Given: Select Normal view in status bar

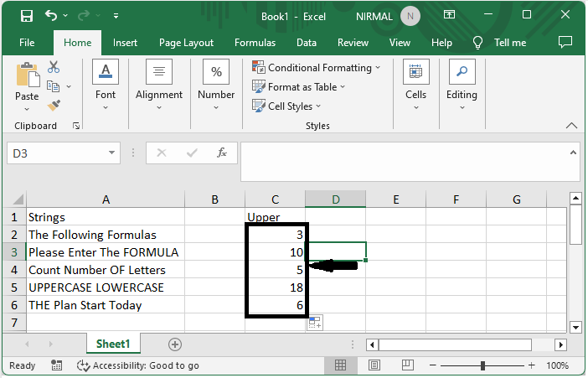Looking at the screenshot, I should (x=341, y=365).
